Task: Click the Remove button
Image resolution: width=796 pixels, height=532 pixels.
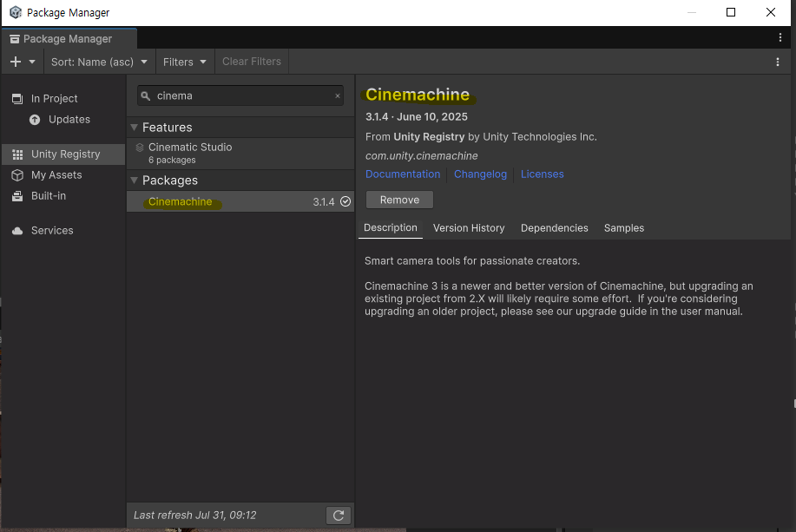Action: click(399, 200)
